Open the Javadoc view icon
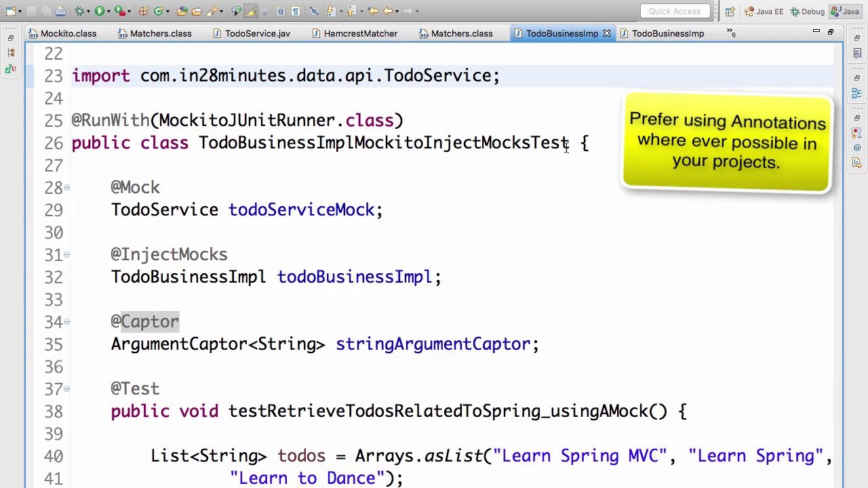This screenshot has height=488, width=868. (856, 147)
